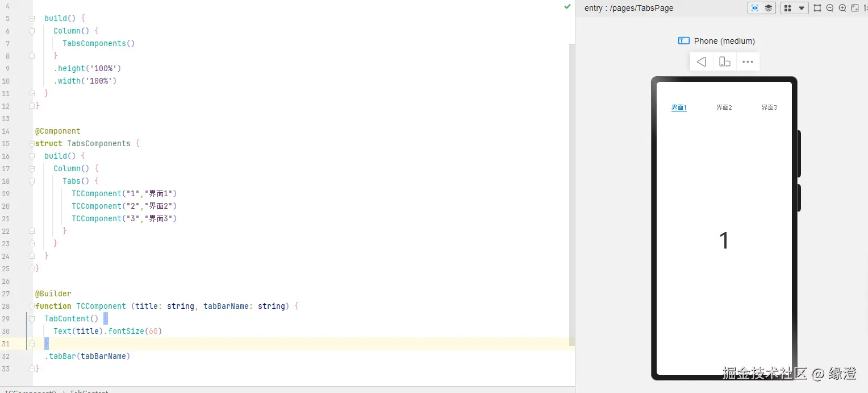Click the entry : /pages/TabsPage path label
Image resolution: width=868 pixels, height=393 pixels.
tap(629, 8)
